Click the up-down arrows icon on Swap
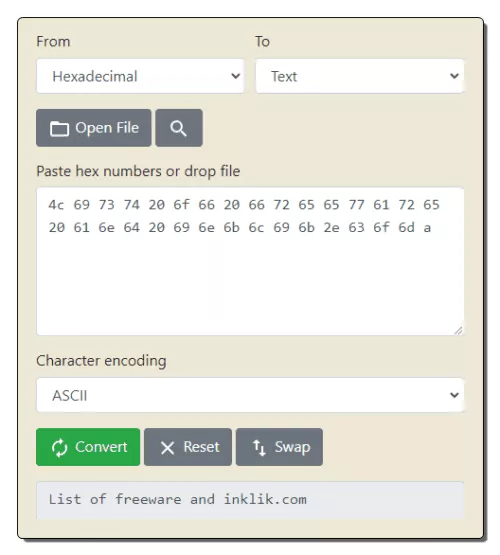The image size is (500, 555). coord(259,447)
